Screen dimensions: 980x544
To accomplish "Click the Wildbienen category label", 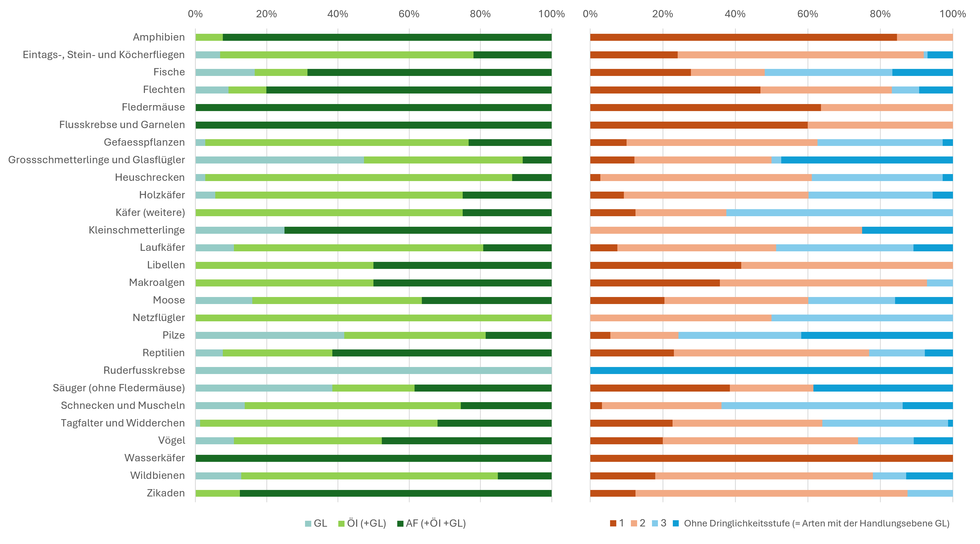I will pyautogui.click(x=157, y=476).
